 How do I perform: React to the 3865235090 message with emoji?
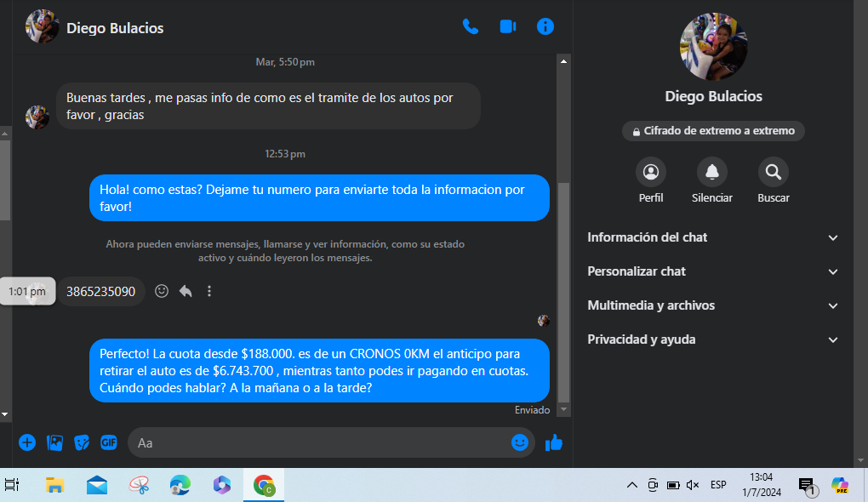[162, 291]
